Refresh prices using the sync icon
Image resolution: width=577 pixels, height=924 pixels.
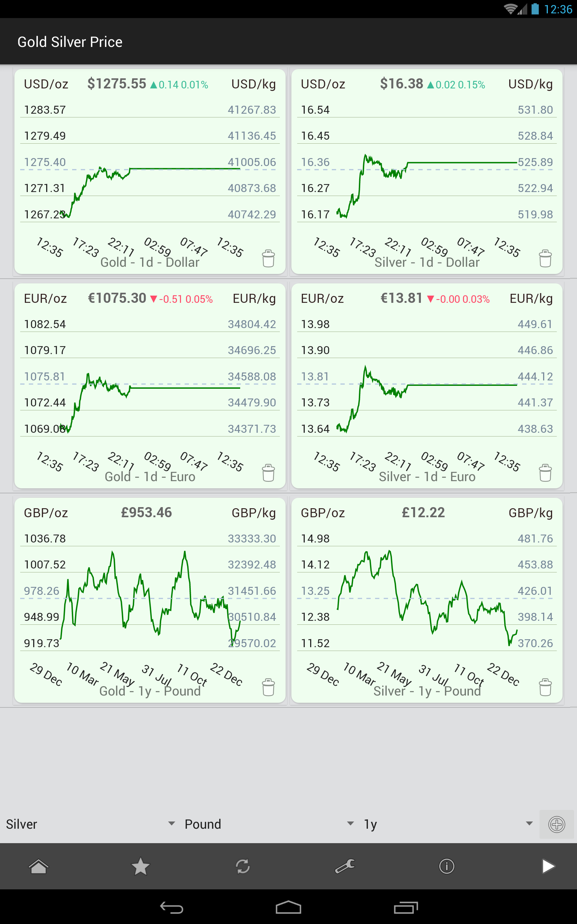click(243, 866)
